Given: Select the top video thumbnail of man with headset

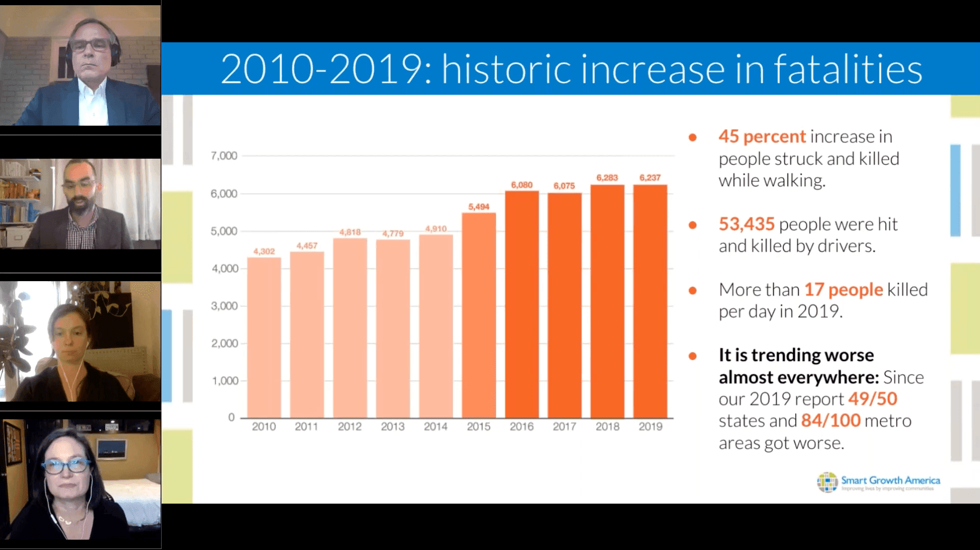Looking at the screenshot, I should pyautogui.click(x=80, y=65).
